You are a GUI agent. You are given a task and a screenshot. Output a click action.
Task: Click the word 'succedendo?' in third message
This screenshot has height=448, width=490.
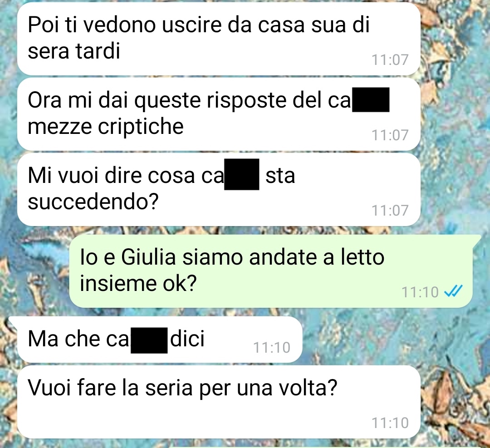click(x=93, y=202)
